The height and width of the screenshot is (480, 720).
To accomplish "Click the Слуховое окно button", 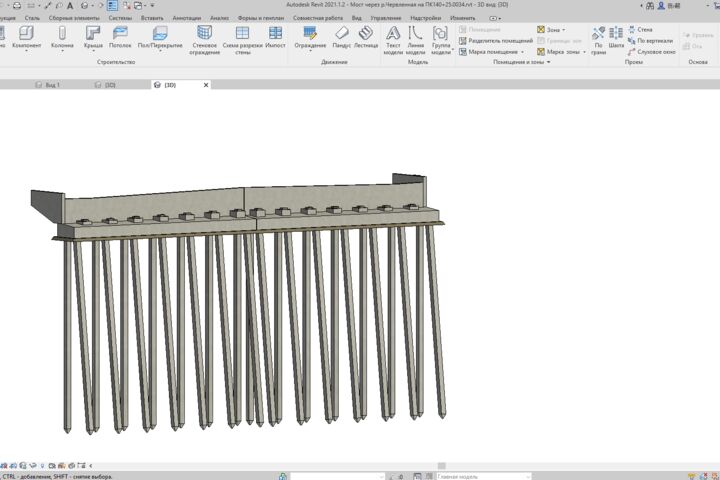I will pos(652,52).
